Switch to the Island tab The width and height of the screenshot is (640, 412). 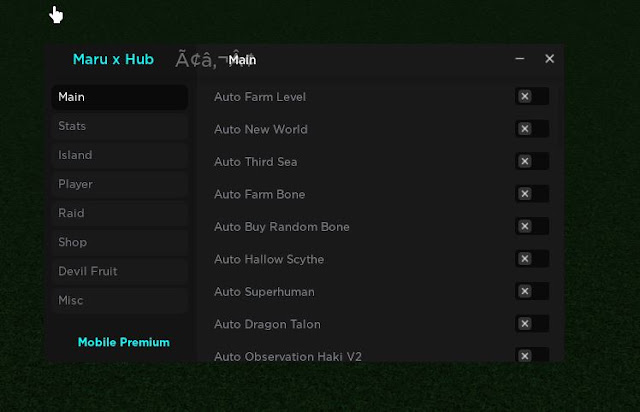click(x=119, y=155)
